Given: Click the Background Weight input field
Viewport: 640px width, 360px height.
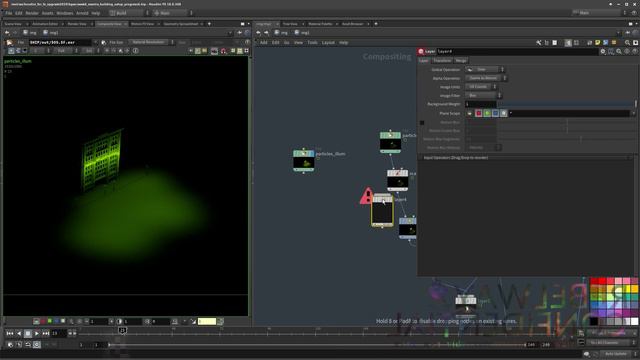Looking at the screenshot, I should pos(480,104).
